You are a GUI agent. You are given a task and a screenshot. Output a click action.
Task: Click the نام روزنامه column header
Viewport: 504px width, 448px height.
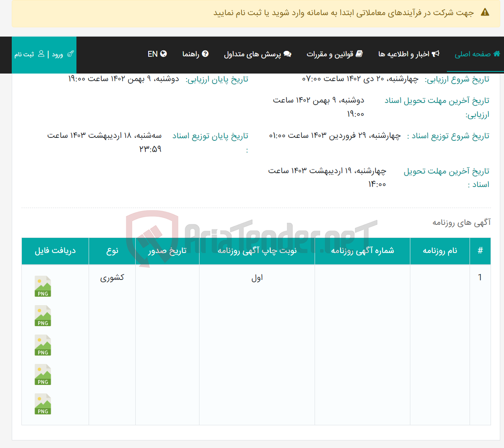(x=440, y=251)
